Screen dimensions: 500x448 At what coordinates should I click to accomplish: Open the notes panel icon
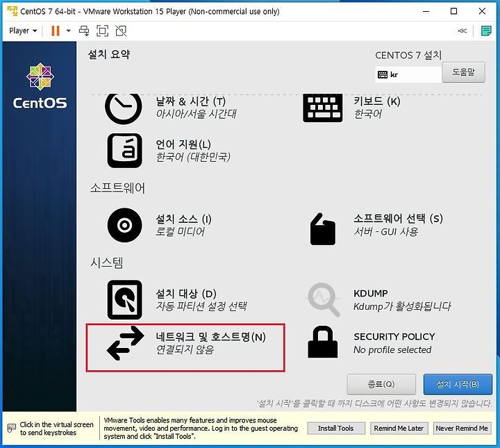486,31
